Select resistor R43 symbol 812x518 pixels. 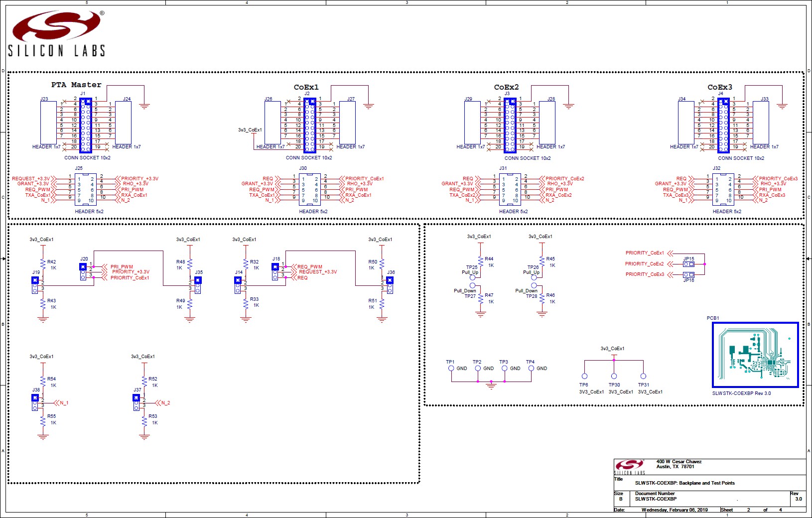43,303
